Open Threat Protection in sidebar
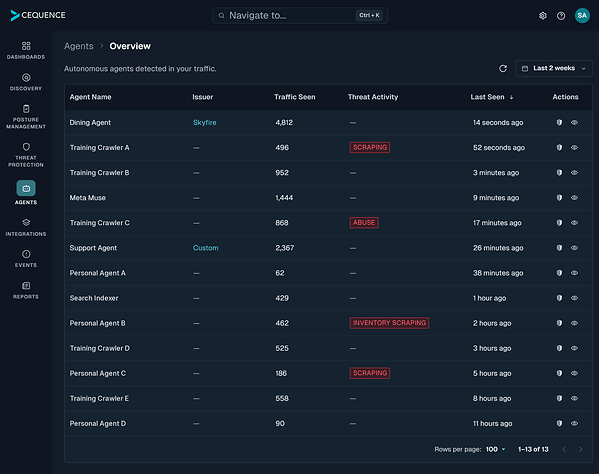Viewport: 599px width, 474px height. click(26, 155)
